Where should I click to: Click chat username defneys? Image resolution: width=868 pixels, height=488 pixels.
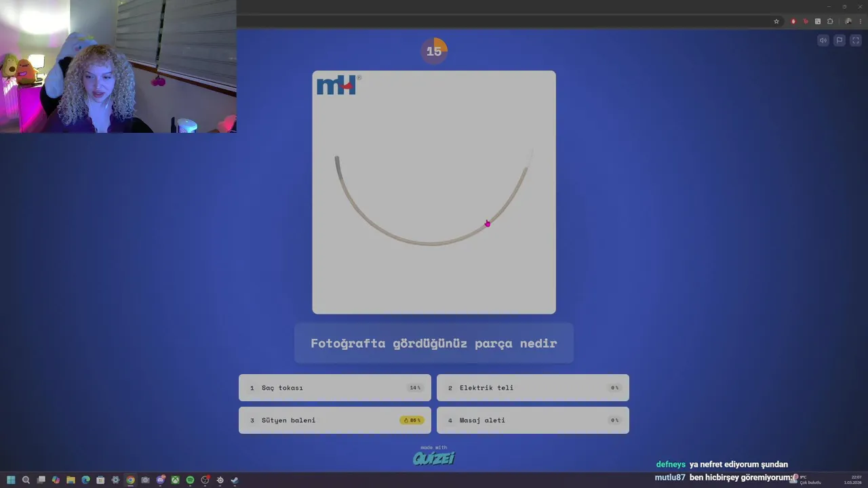671,464
